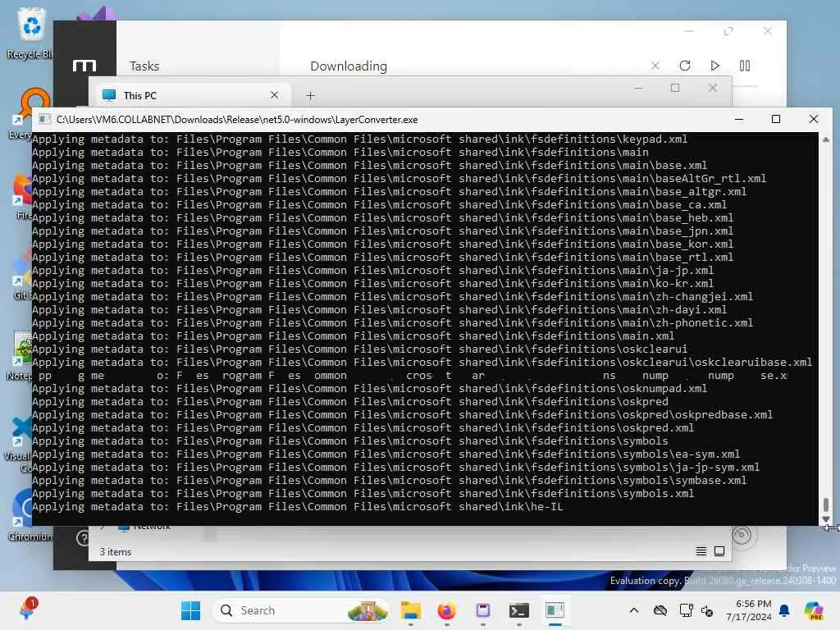This screenshot has width=840, height=630.
Task: Add a new File Explorer tab
Action: pos(310,96)
